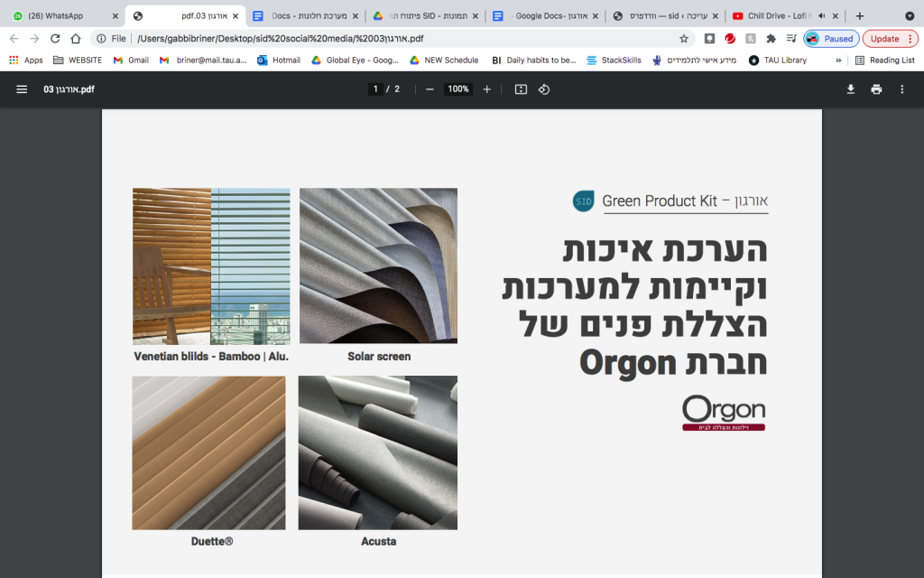The height and width of the screenshot is (578, 924).
Task: Switch to the Google Docs אורגון tab
Action: point(545,16)
